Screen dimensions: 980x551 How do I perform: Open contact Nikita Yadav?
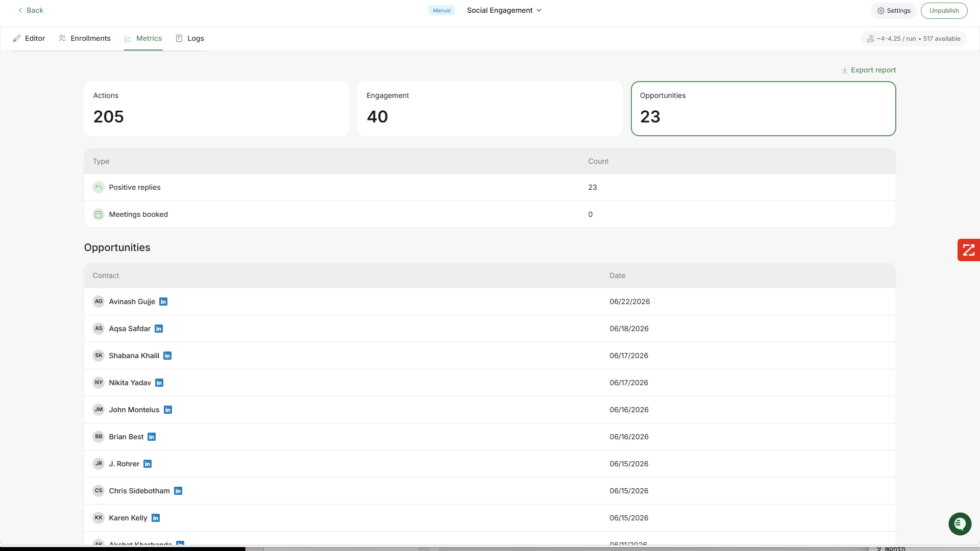click(x=130, y=383)
